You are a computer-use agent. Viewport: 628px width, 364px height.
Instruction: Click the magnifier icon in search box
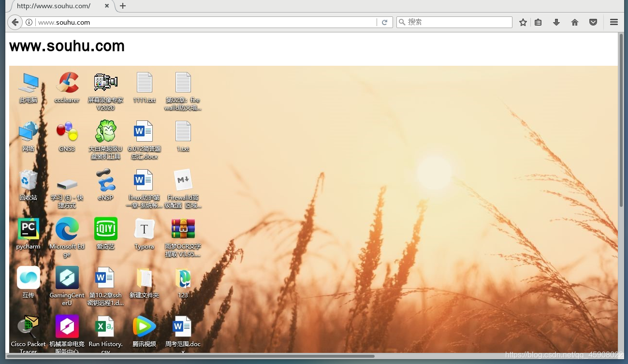coord(402,22)
